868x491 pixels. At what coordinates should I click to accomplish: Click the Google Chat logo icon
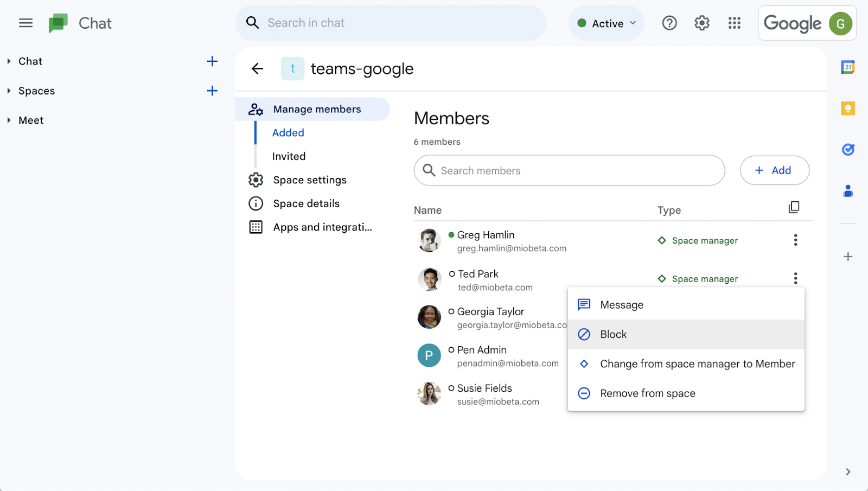(58, 23)
